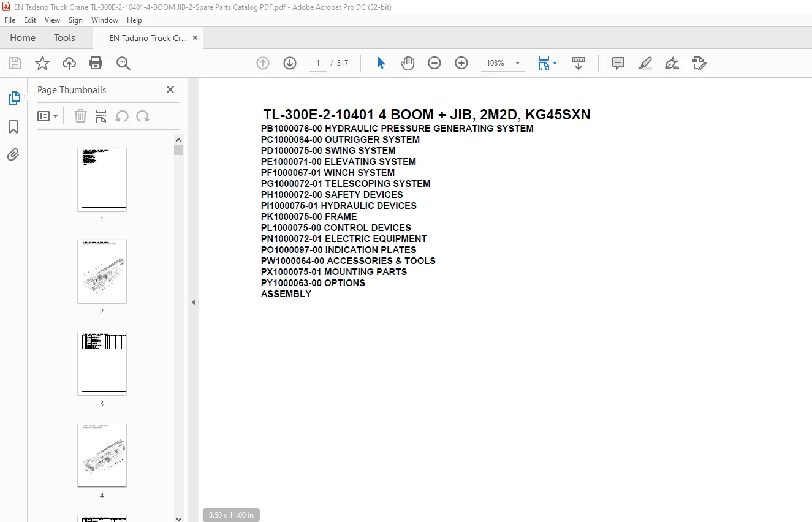812x522 pixels.
Task: Close the Page Thumbnails panel
Action: pos(170,89)
